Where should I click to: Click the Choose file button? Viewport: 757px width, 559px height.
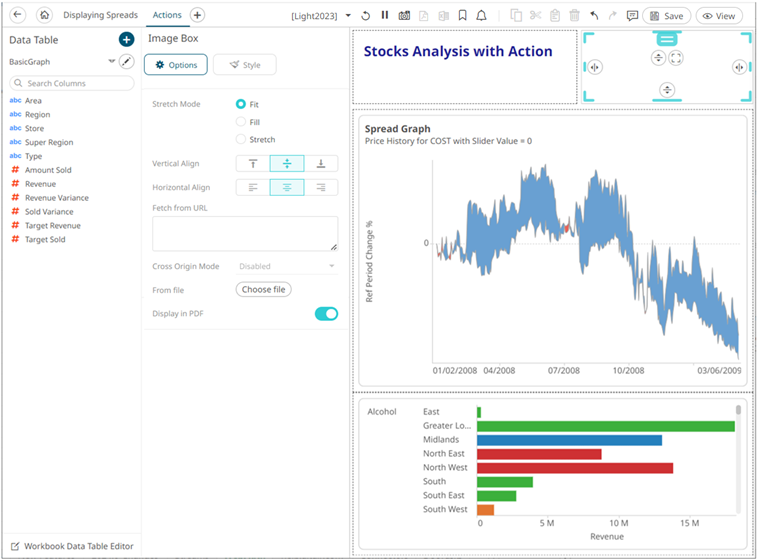[x=264, y=290]
